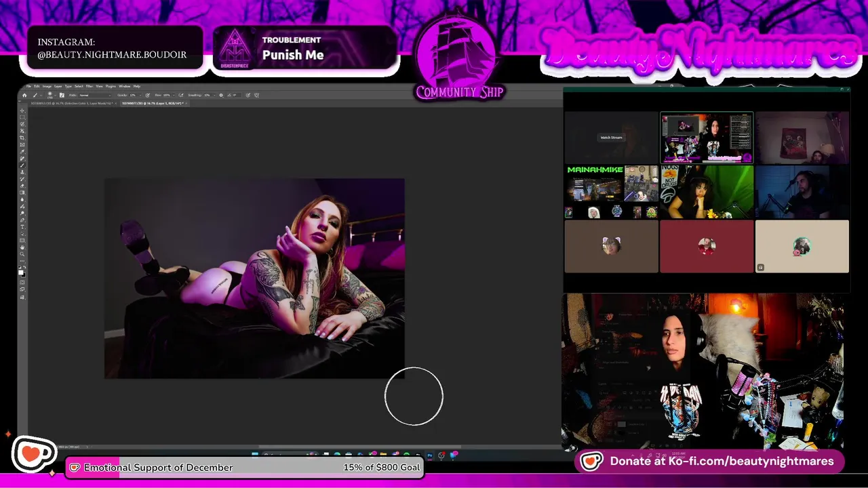Viewport: 868px width, 488px height.
Task: Open the tool preset picker arrow
Action: click(x=41, y=96)
